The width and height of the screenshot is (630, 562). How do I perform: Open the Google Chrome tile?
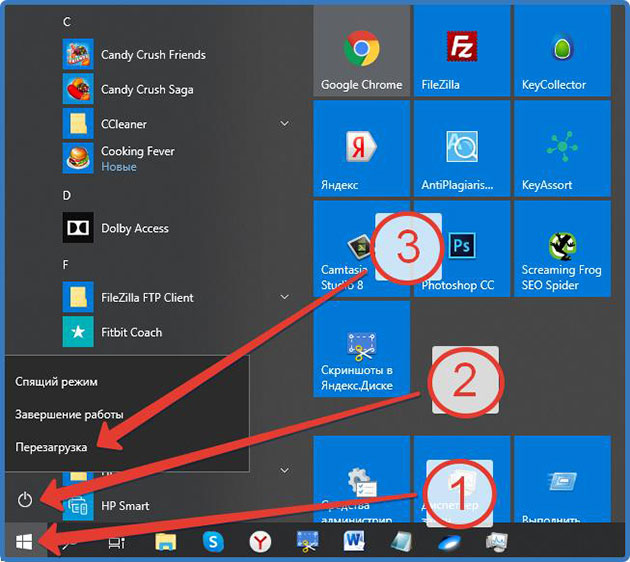click(x=362, y=51)
